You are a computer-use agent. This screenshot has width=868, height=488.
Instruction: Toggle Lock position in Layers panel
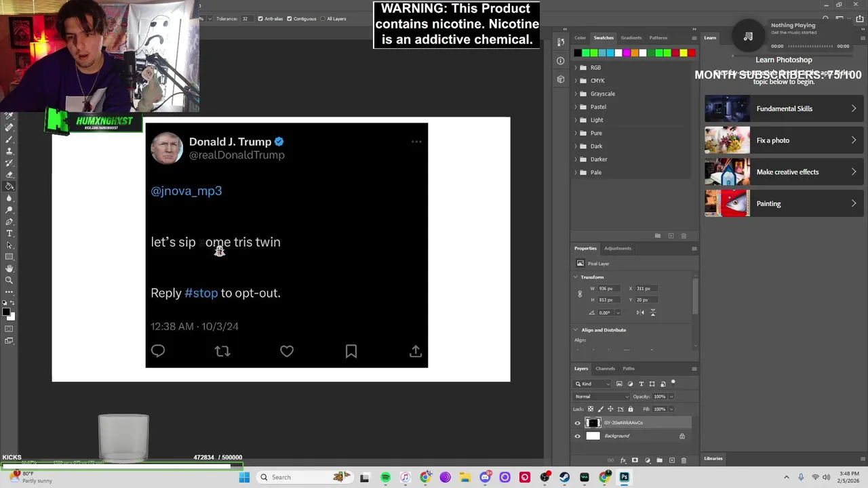tap(610, 409)
